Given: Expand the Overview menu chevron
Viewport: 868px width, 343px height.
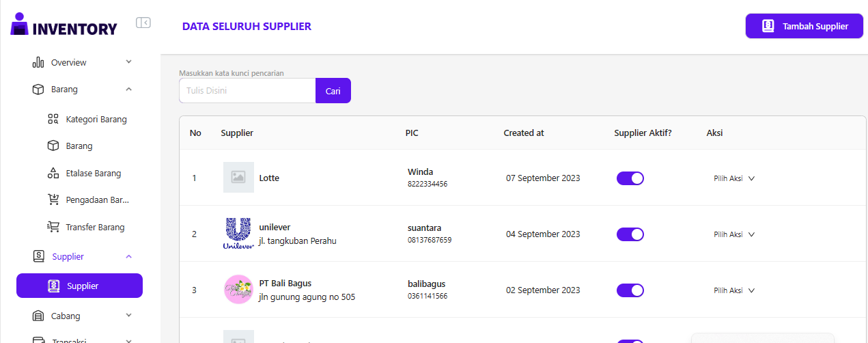Looking at the screenshot, I should pyautogui.click(x=129, y=62).
